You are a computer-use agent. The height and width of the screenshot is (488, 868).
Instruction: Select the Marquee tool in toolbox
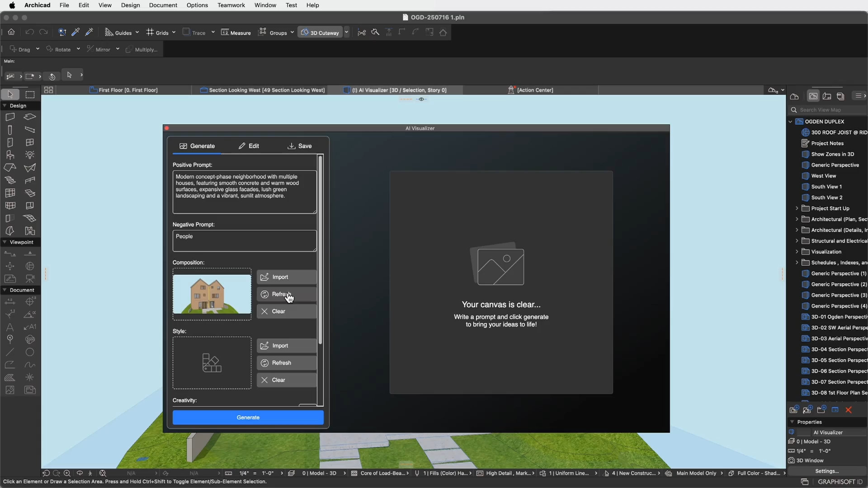(30, 94)
